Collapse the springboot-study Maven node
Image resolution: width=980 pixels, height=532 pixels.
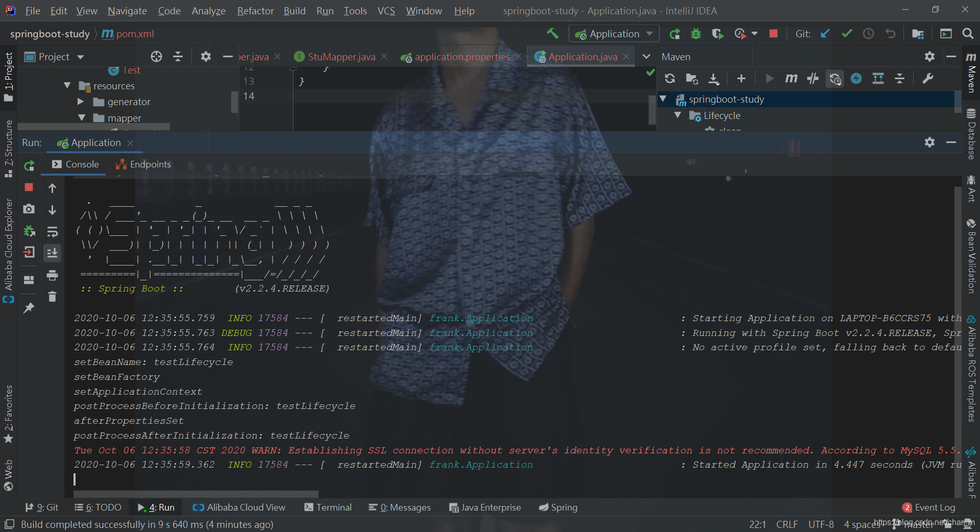tap(663, 99)
